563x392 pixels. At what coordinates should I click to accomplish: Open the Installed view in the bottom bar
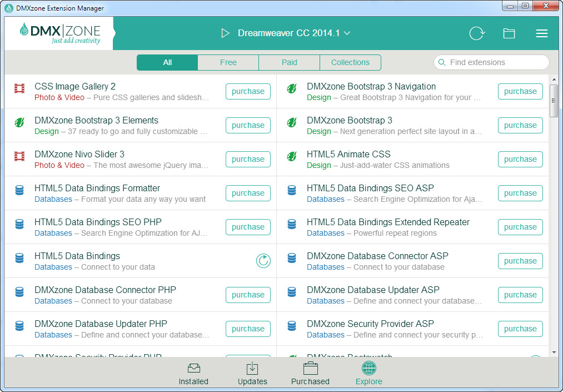point(193,374)
